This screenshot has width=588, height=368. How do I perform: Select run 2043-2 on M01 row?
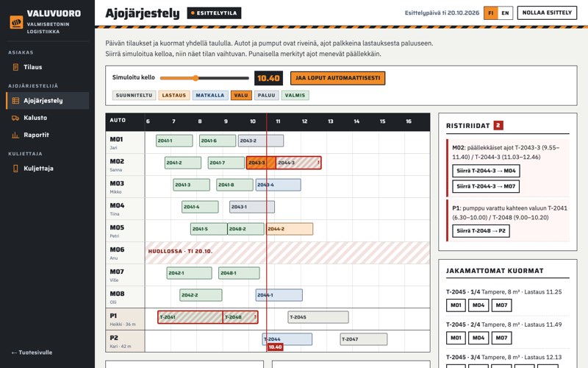pos(261,141)
